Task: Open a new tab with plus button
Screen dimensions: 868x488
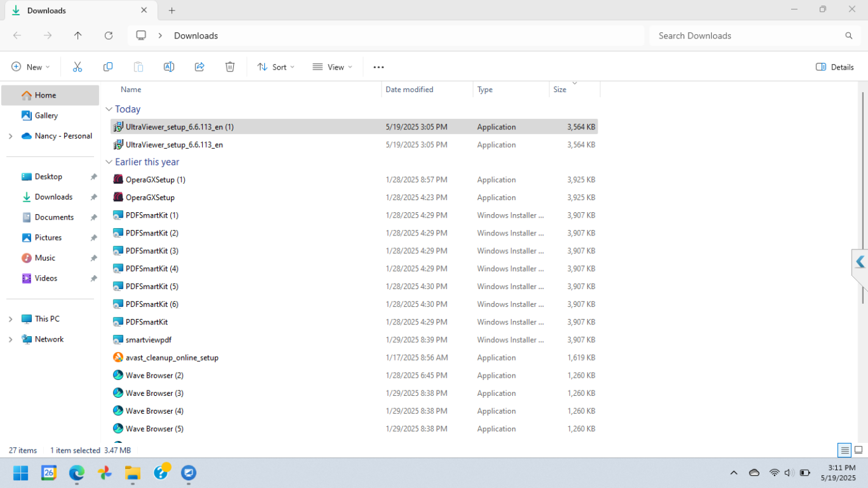Action: 172,10
